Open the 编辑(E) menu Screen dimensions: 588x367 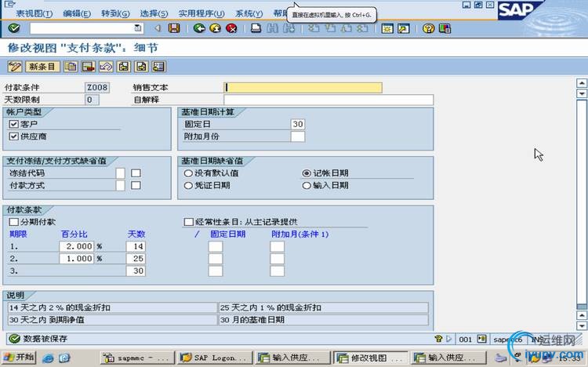[x=77, y=13]
